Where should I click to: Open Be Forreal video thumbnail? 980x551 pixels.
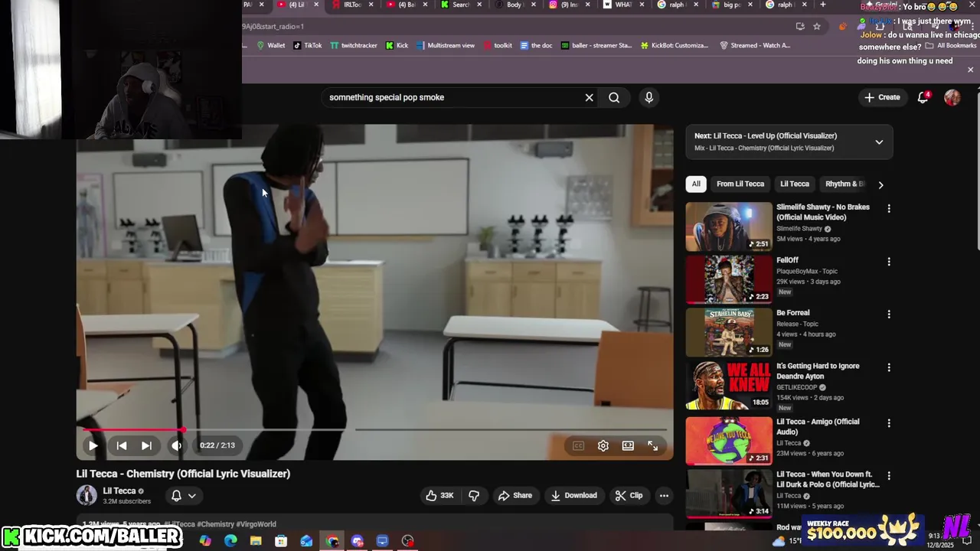[729, 332]
